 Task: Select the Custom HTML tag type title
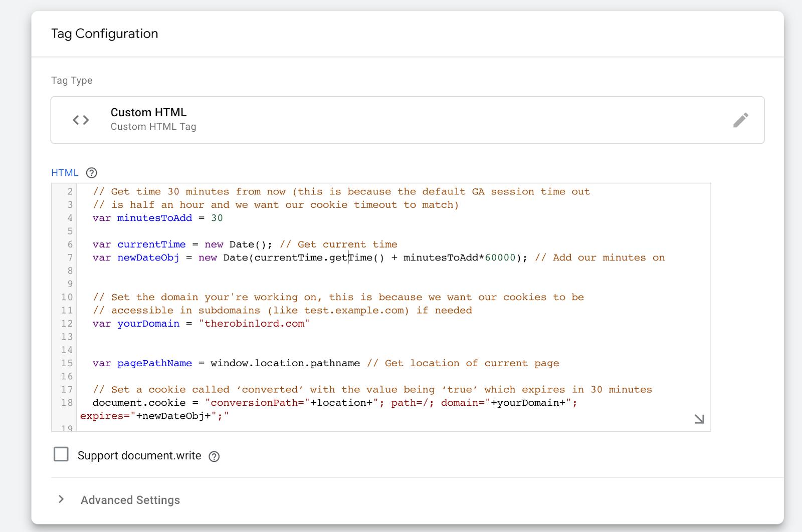tap(148, 112)
